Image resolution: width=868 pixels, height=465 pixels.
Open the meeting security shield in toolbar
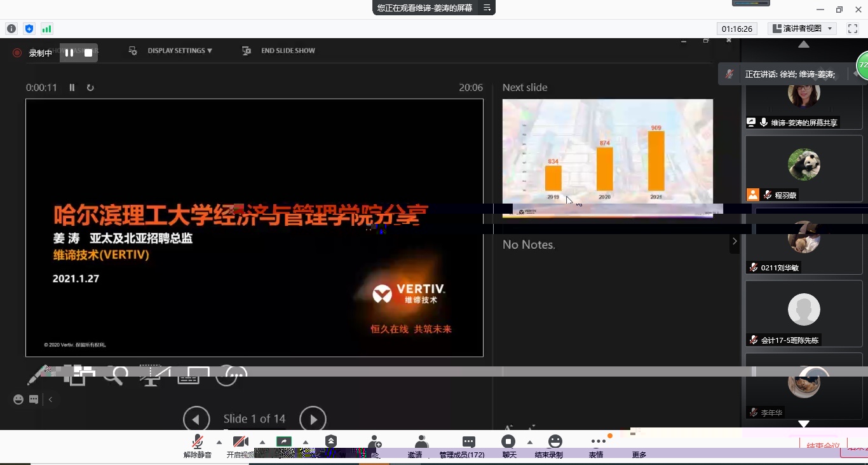[x=331, y=442]
